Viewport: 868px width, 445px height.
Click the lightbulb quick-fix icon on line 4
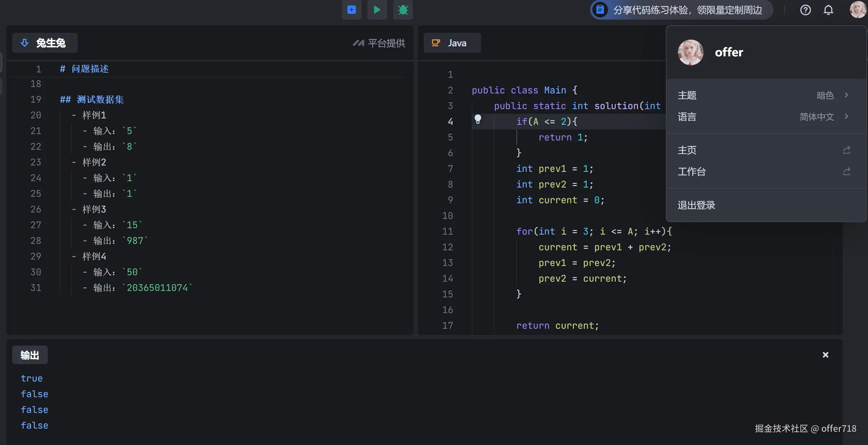pos(478,119)
